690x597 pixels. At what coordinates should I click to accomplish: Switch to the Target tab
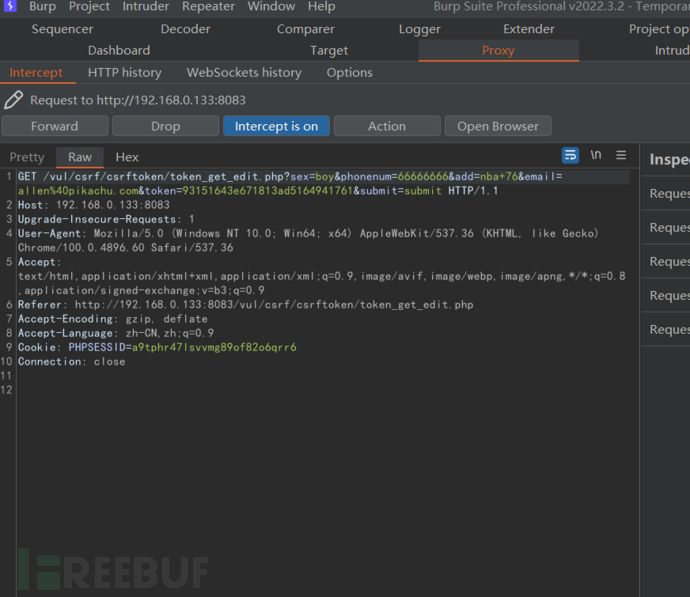tap(329, 50)
